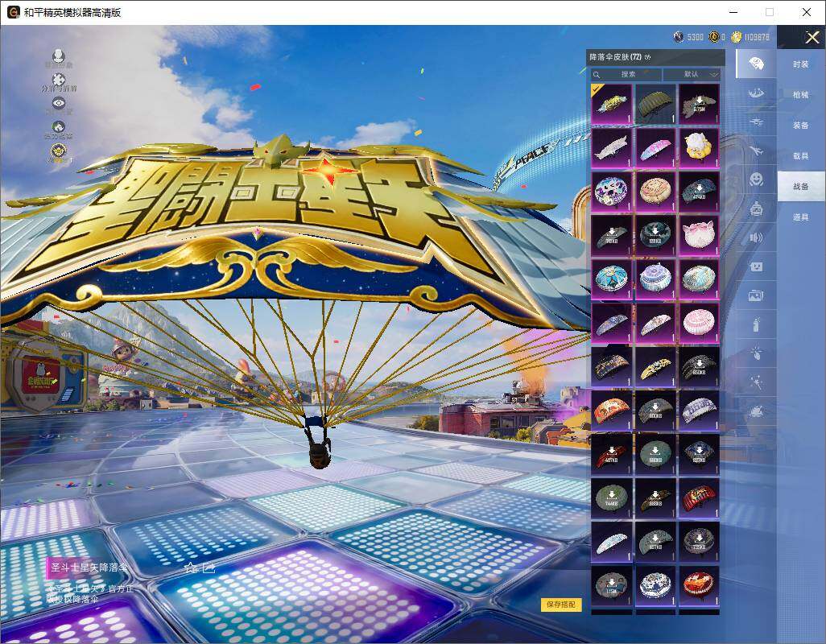Click the 和平精英模拟器高清版 app icon in title bar
This screenshot has height=644, width=826.
click(13, 12)
